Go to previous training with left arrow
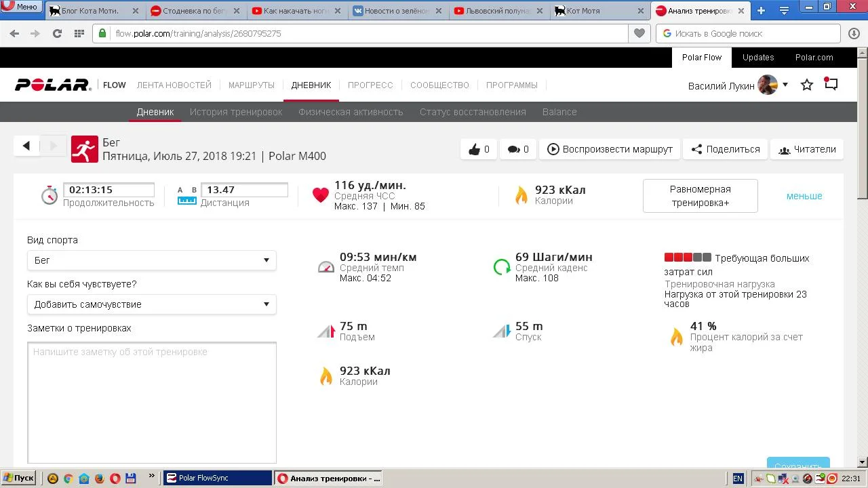Screen dimensions: 868x488 [x=26, y=146]
